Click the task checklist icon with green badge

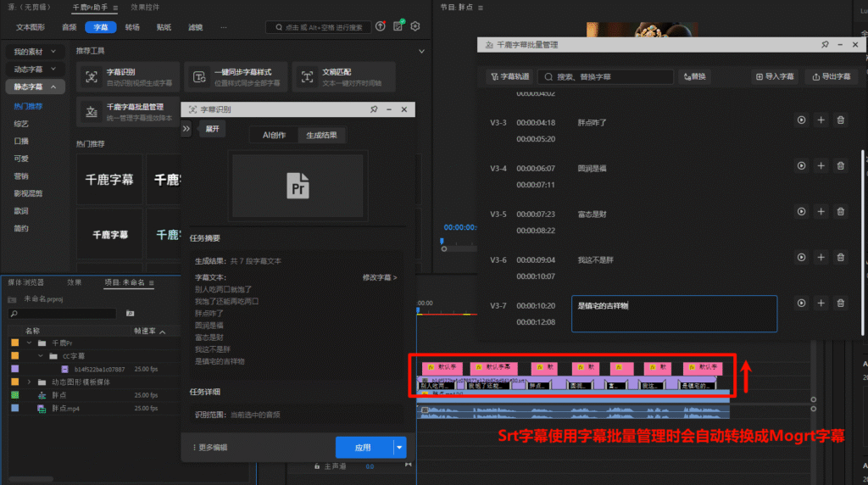click(x=398, y=26)
